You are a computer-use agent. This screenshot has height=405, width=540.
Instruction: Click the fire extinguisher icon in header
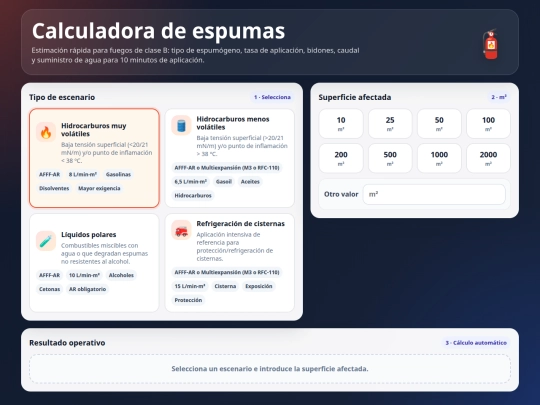tap(490, 44)
